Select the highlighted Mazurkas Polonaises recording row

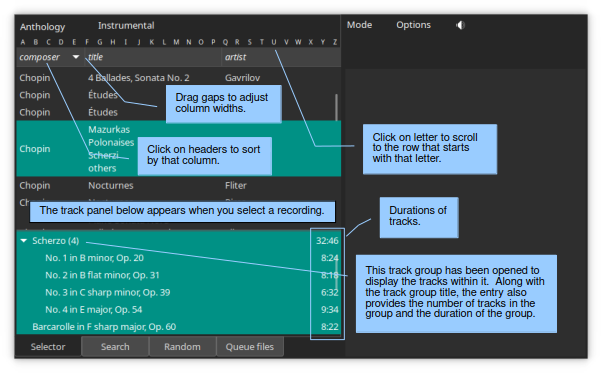[178, 148]
